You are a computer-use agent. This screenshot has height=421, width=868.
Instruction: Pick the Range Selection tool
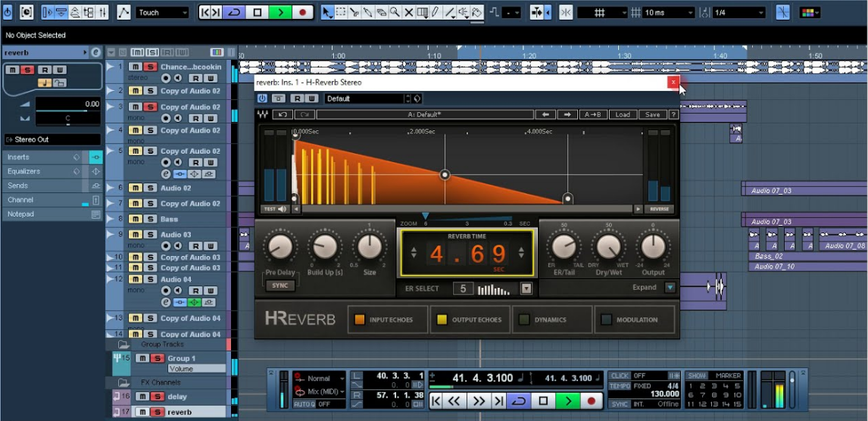[x=341, y=12]
